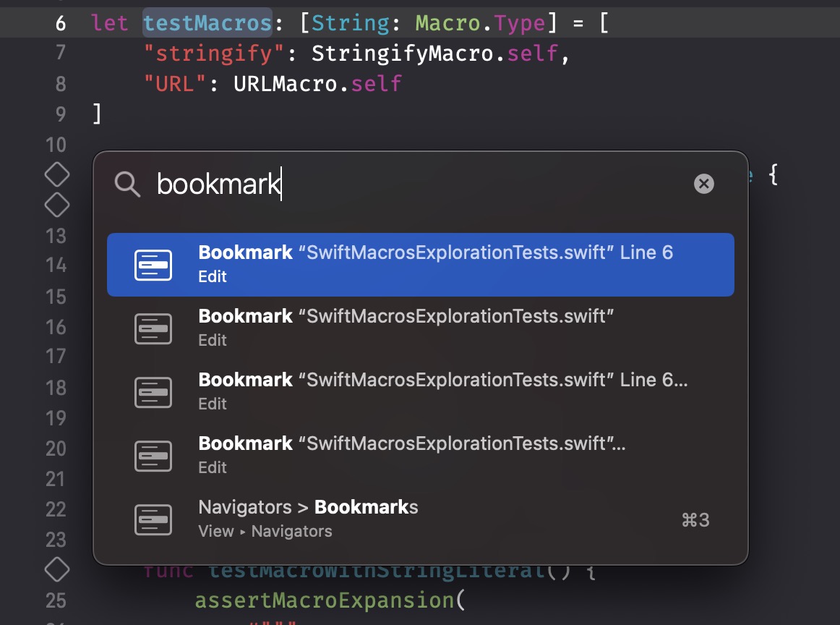The width and height of the screenshot is (840, 625).
Task: Click the magnifying glass search icon
Action: click(128, 184)
